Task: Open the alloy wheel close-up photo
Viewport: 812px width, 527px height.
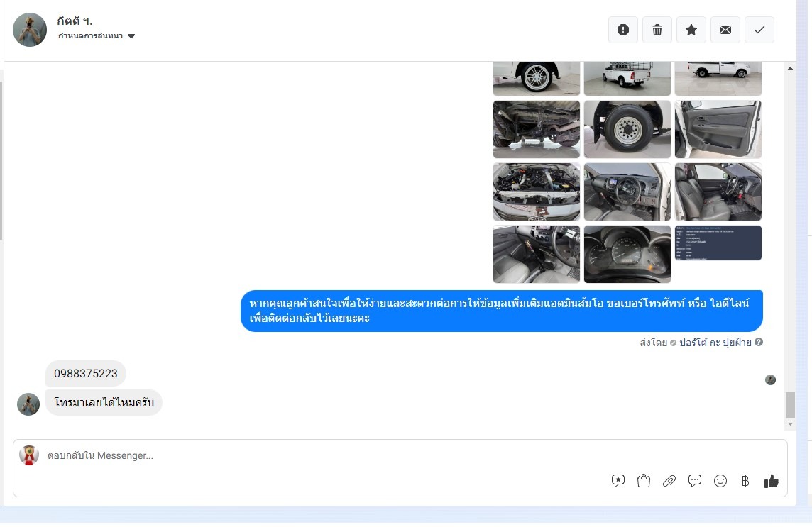Action: [537, 79]
